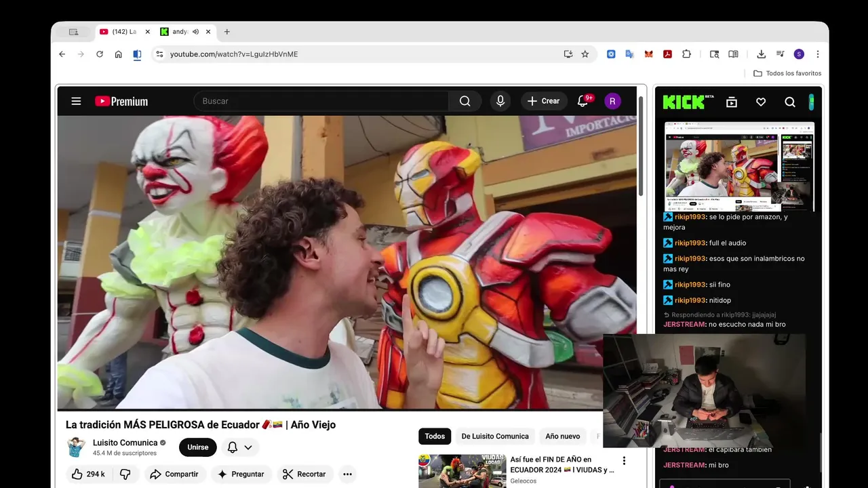Select the De Luisito Comunica chip
Image resolution: width=868 pixels, height=488 pixels.
495,436
